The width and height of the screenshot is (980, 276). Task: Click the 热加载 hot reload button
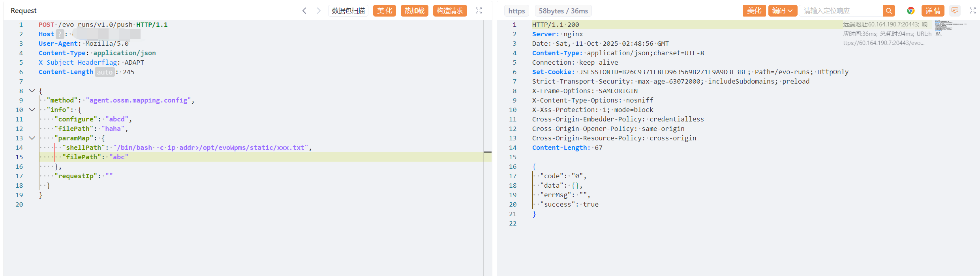[414, 11]
